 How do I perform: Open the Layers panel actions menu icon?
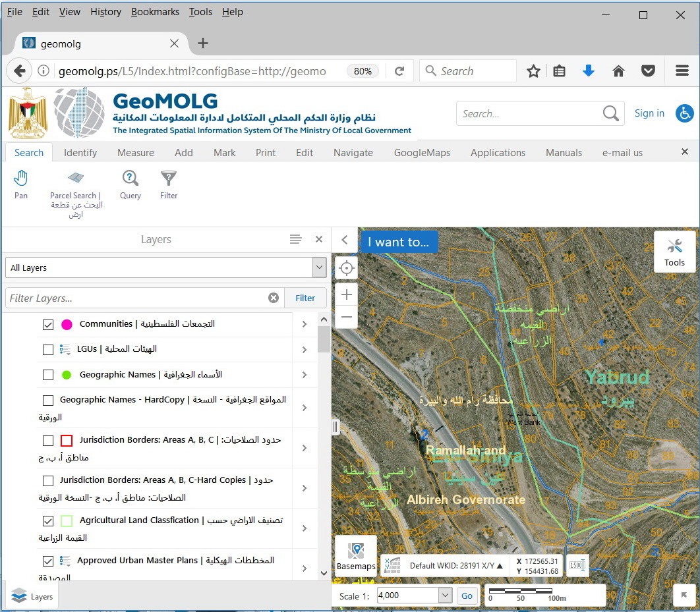click(x=295, y=239)
